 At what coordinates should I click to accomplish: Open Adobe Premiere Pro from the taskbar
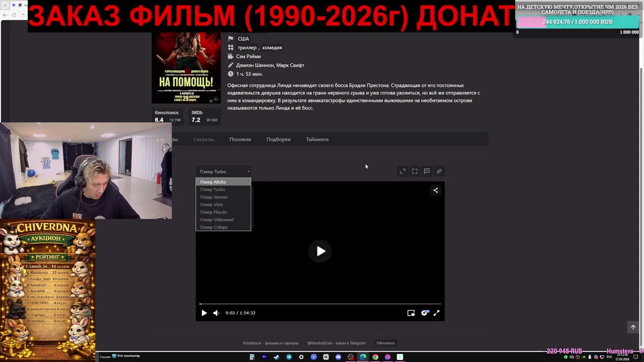(x=264, y=357)
